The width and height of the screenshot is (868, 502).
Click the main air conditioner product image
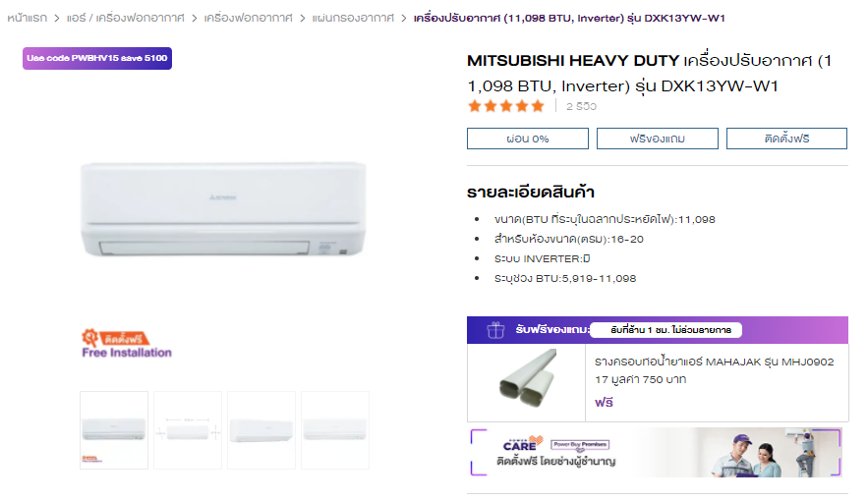click(x=223, y=208)
